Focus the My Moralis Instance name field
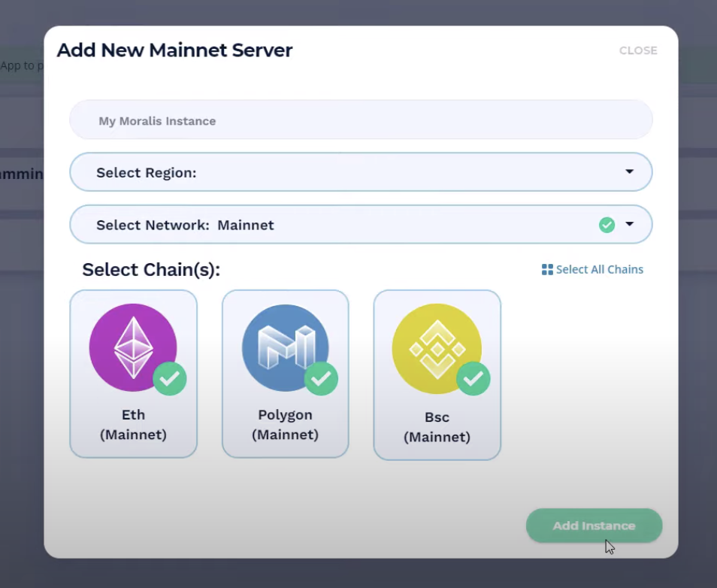717x588 pixels. [x=361, y=120]
